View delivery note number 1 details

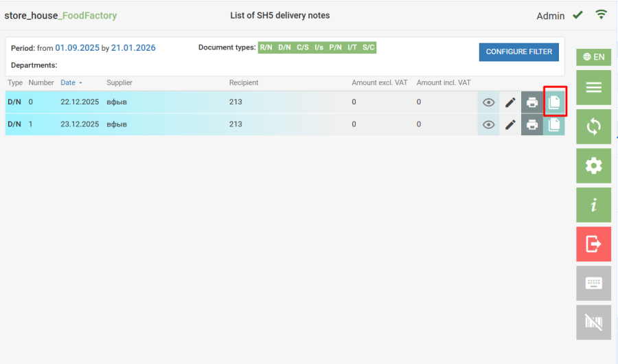[488, 124]
